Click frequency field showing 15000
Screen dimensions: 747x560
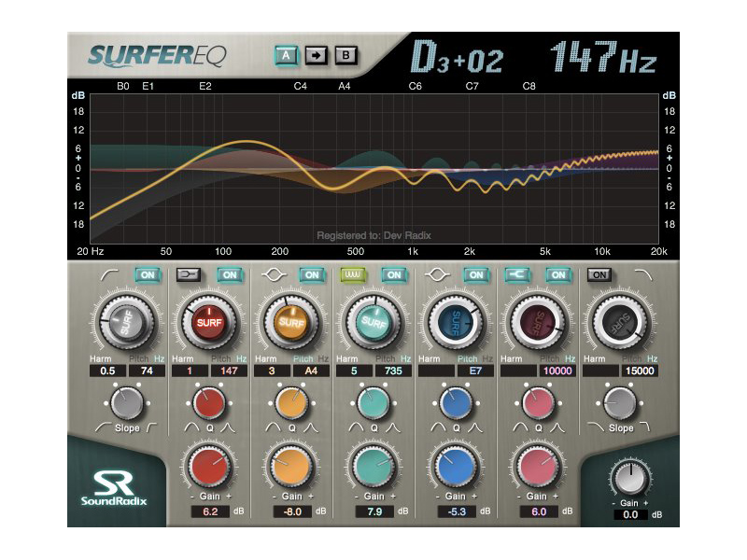pos(640,371)
